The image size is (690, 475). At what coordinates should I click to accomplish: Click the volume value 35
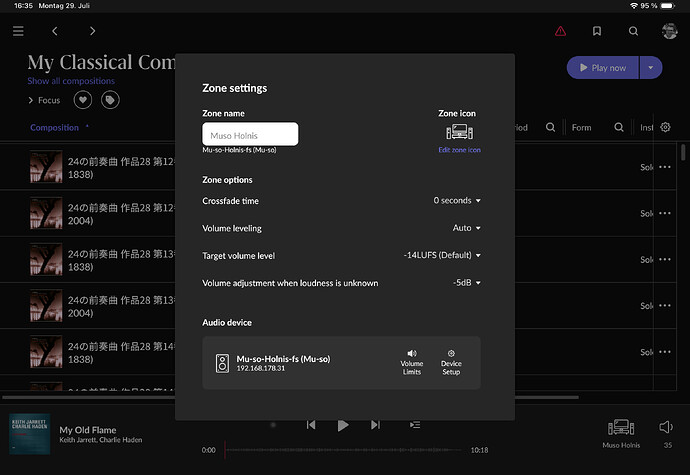pos(668,445)
